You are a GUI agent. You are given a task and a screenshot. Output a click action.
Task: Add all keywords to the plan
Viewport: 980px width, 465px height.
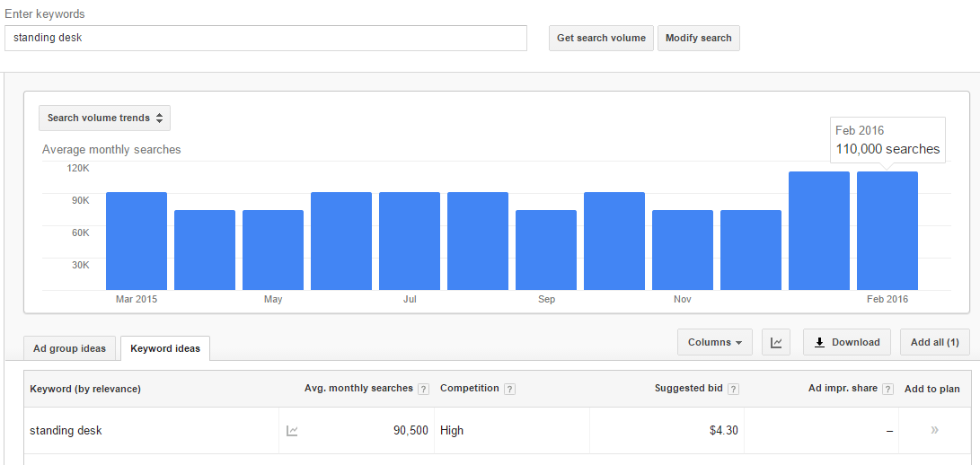point(934,343)
